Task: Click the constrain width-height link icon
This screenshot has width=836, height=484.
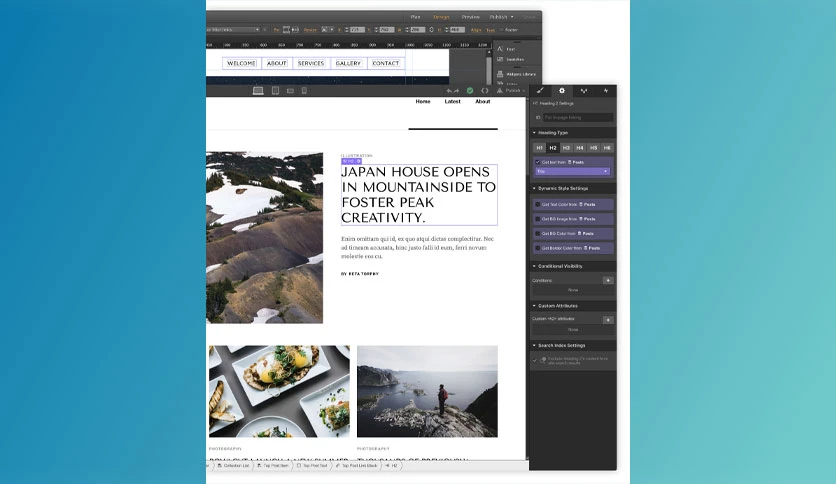Action: click(x=431, y=30)
